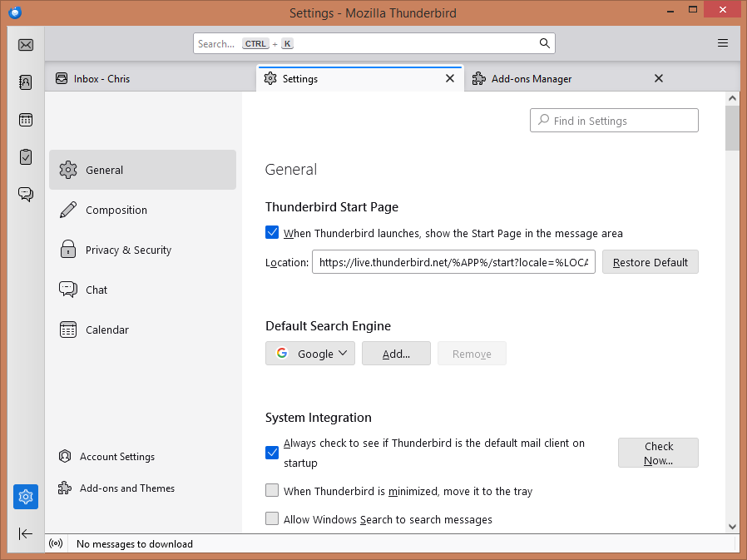The width and height of the screenshot is (747, 560).
Task: Close the Add-ons Manager tab
Action: tap(659, 78)
